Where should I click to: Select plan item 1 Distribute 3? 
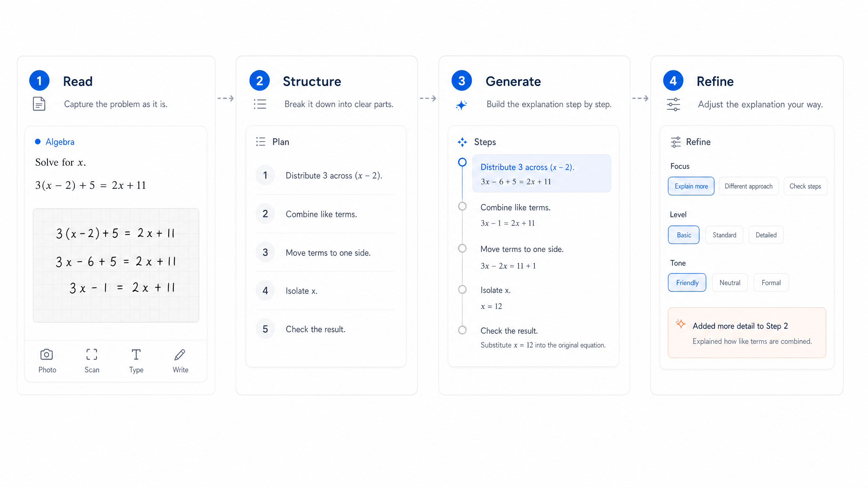pos(325,176)
